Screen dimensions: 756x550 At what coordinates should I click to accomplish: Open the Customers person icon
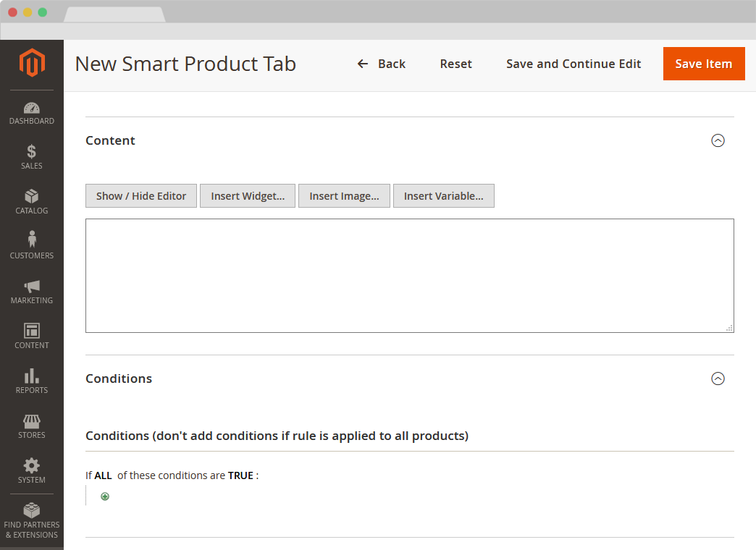[x=32, y=240]
